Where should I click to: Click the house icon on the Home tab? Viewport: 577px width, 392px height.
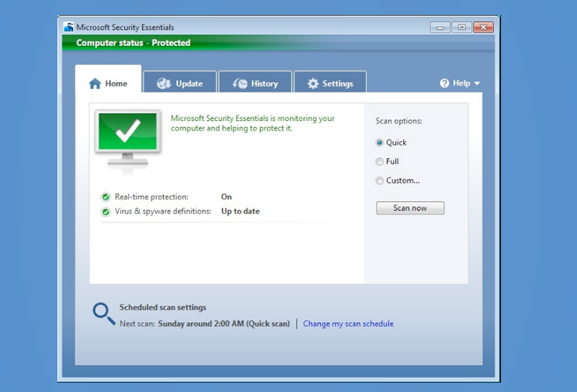point(95,84)
